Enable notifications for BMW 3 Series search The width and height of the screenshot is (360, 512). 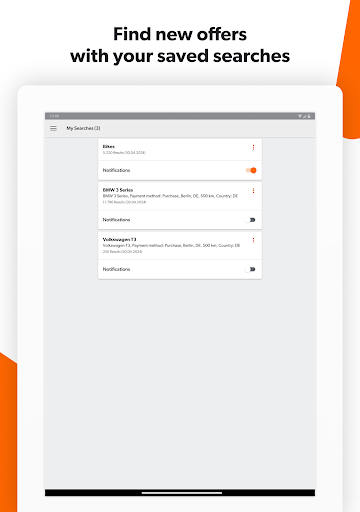pyautogui.click(x=250, y=220)
